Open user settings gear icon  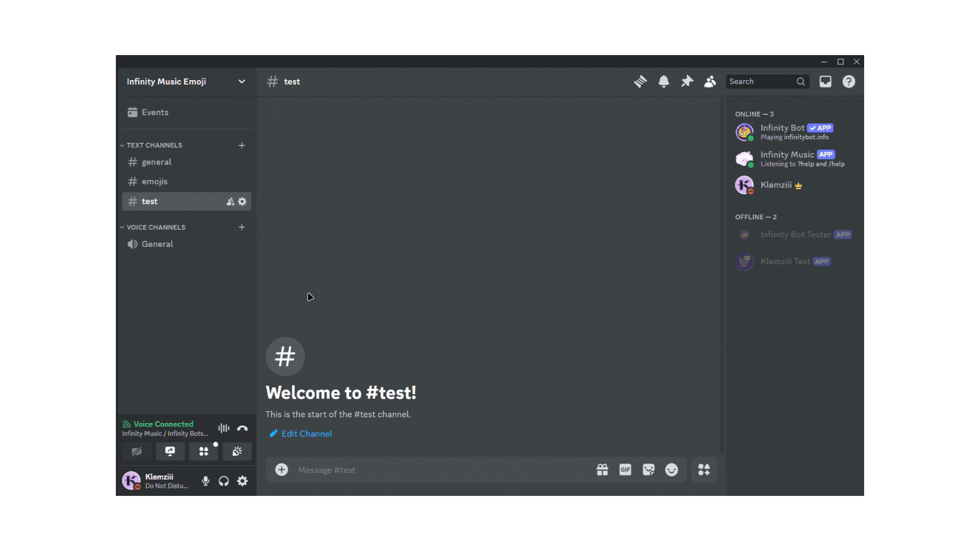(242, 481)
